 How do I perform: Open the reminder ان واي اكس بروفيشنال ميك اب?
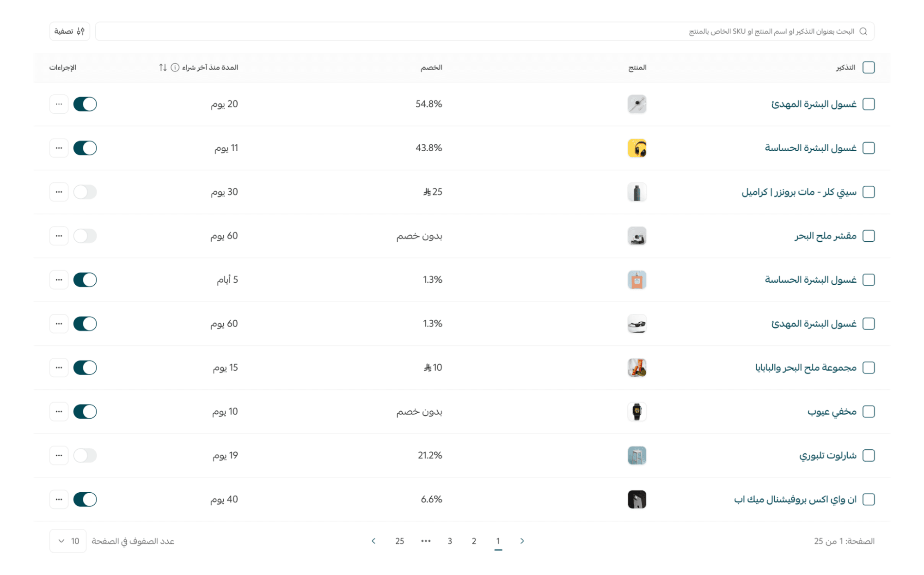coord(795,499)
